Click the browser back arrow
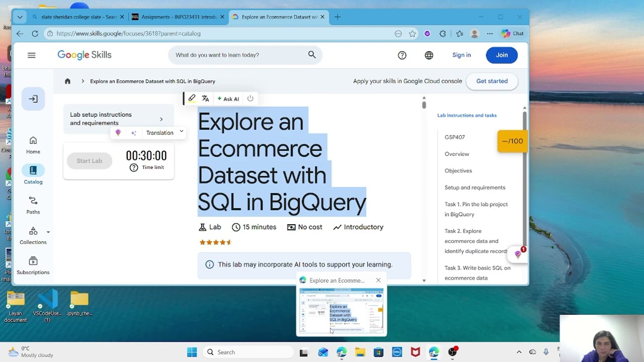 [20, 34]
